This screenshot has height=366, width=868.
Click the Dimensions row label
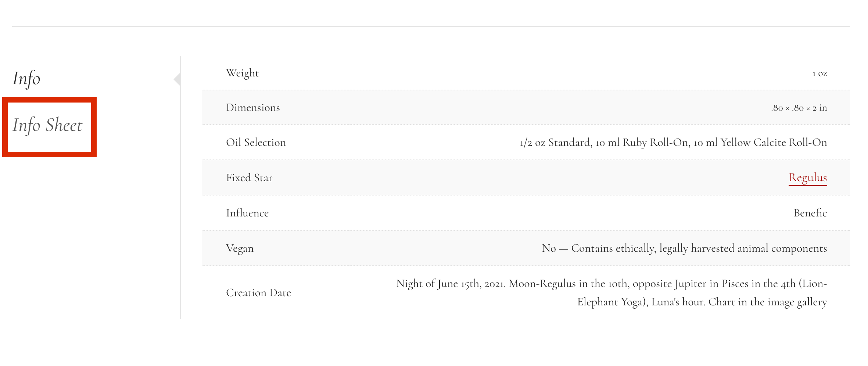coord(253,108)
